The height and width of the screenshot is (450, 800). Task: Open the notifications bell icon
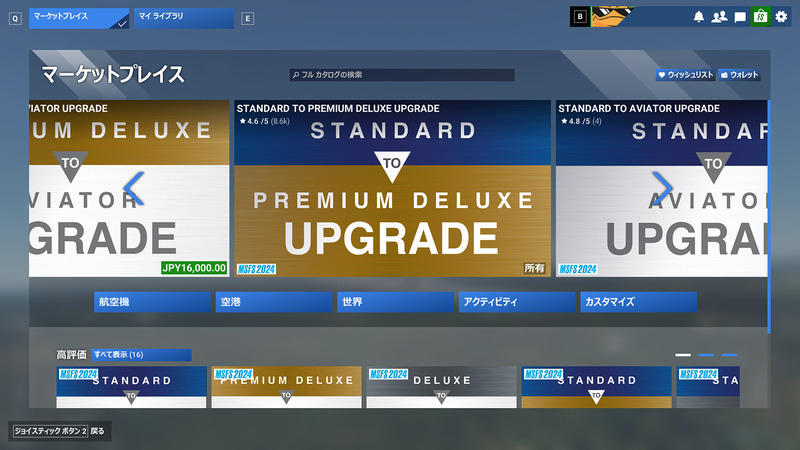click(698, 17)
